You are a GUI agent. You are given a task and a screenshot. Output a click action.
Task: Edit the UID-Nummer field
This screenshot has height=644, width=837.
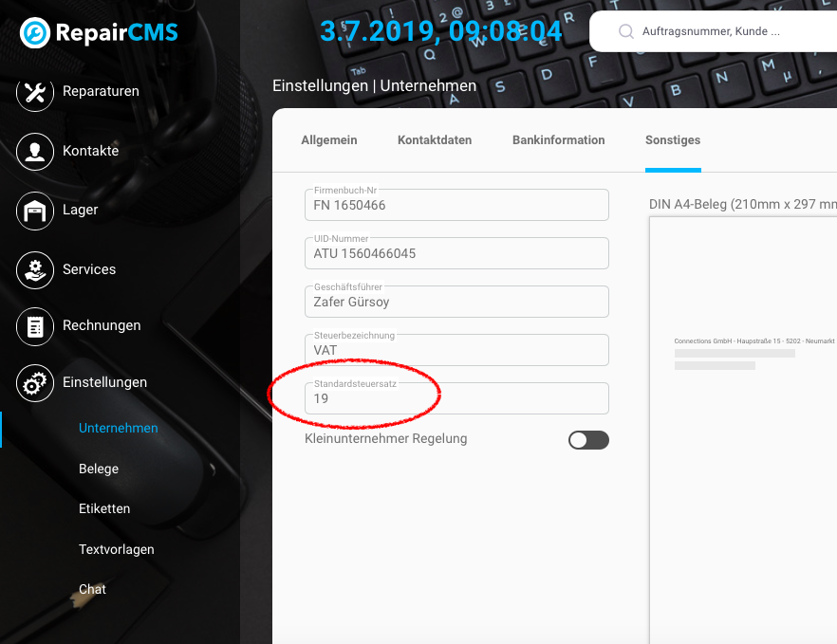point(456,254)
